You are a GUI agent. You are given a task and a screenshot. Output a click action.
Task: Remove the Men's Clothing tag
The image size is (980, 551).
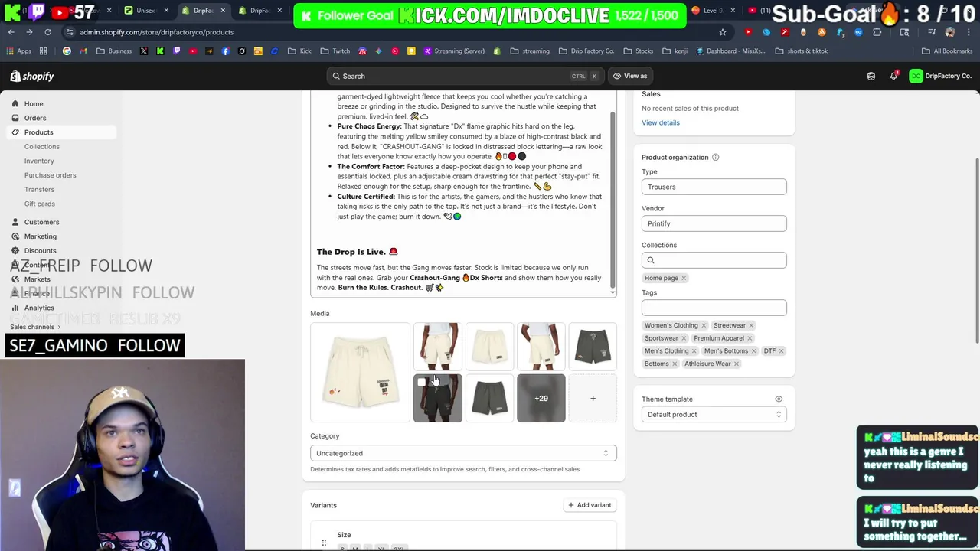pyautogui.click(x=694, y=351)
